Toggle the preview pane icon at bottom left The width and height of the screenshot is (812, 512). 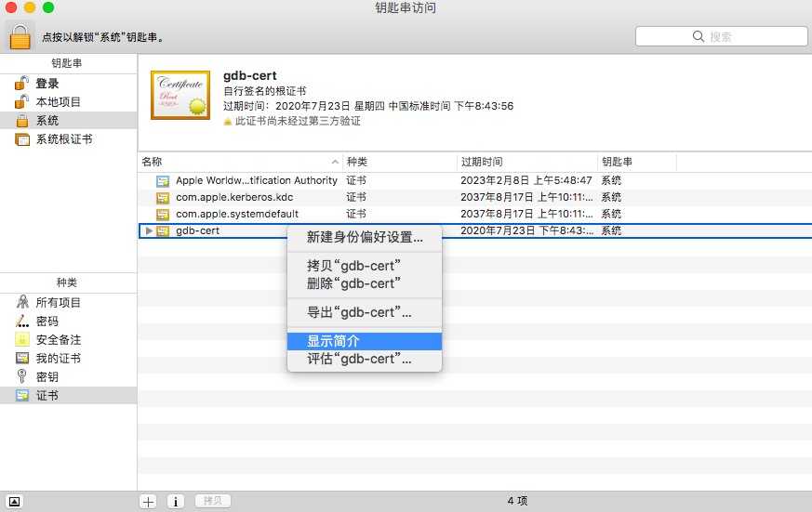(15, 501)
